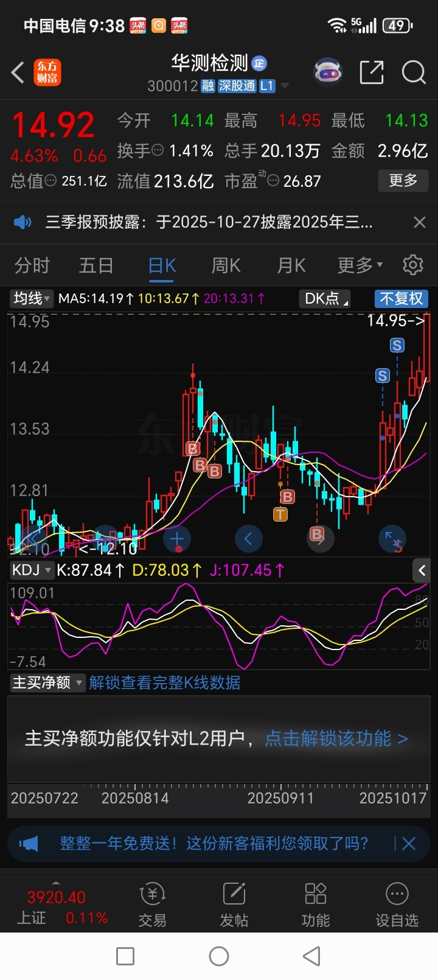Dismiss the 三季报预披露 notice banner
This screenshot has height=980, width=438.
(419, 222)
